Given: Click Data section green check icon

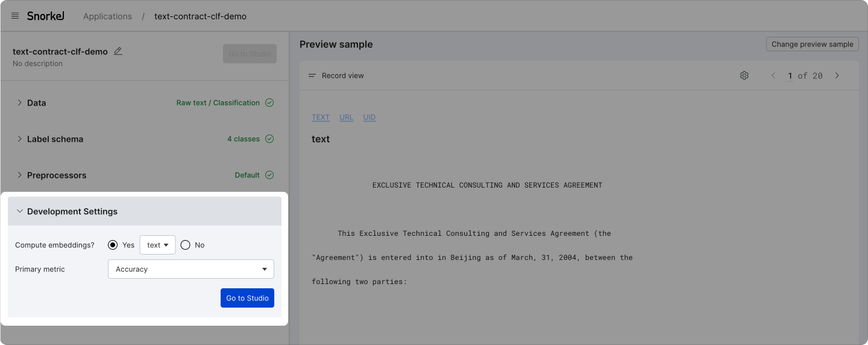Looking at the screenshot, I should (269, 103).
